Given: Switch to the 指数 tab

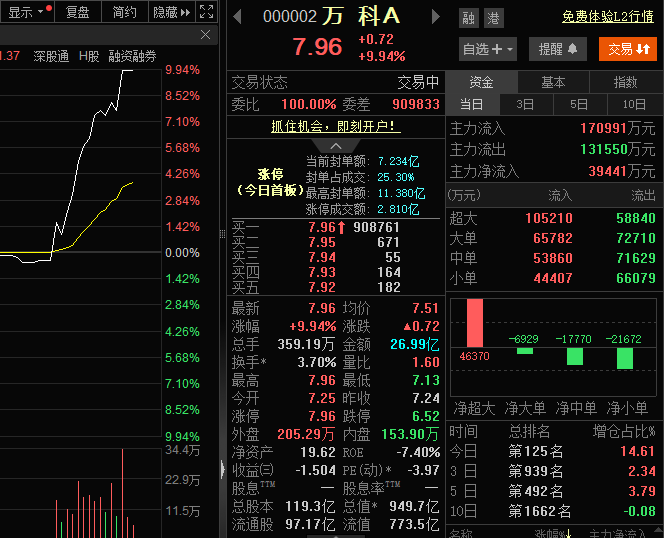Looking at the screenshot, I should 626,83.
